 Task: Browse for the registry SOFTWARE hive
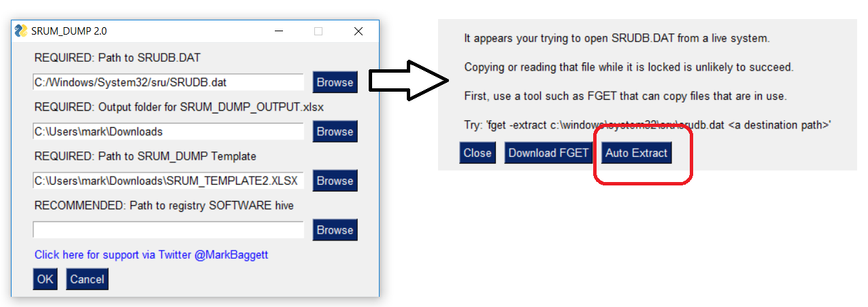click(x=335, y=230)
